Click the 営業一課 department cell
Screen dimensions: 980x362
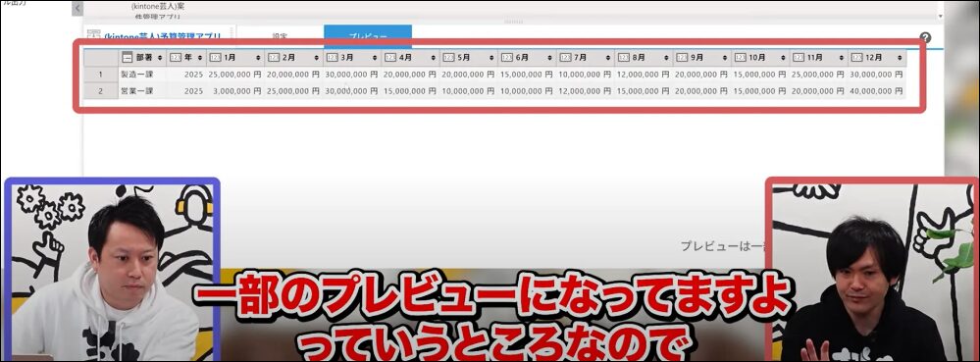(x=142, y=90)
